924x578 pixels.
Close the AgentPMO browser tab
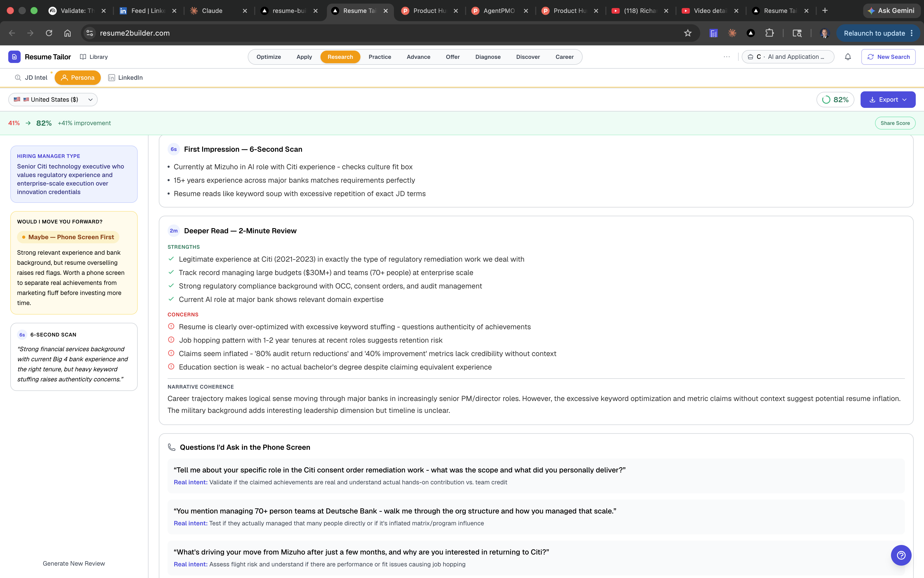coord(526,11)
